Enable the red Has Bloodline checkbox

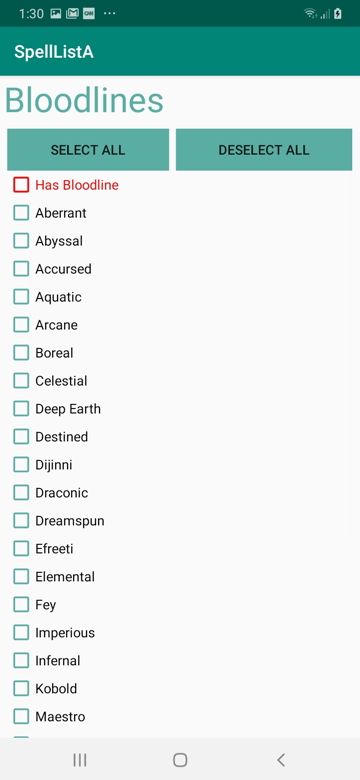coord(21,185)
